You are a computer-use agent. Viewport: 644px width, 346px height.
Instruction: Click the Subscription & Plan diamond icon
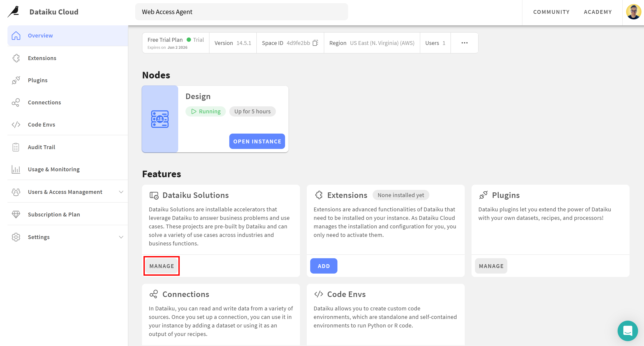pos(16,214)
